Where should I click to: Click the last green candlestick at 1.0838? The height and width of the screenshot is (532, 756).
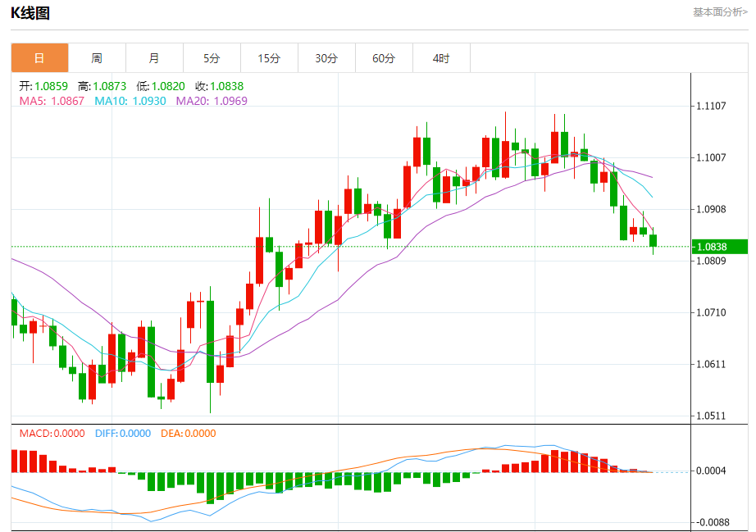pos(654,240)
